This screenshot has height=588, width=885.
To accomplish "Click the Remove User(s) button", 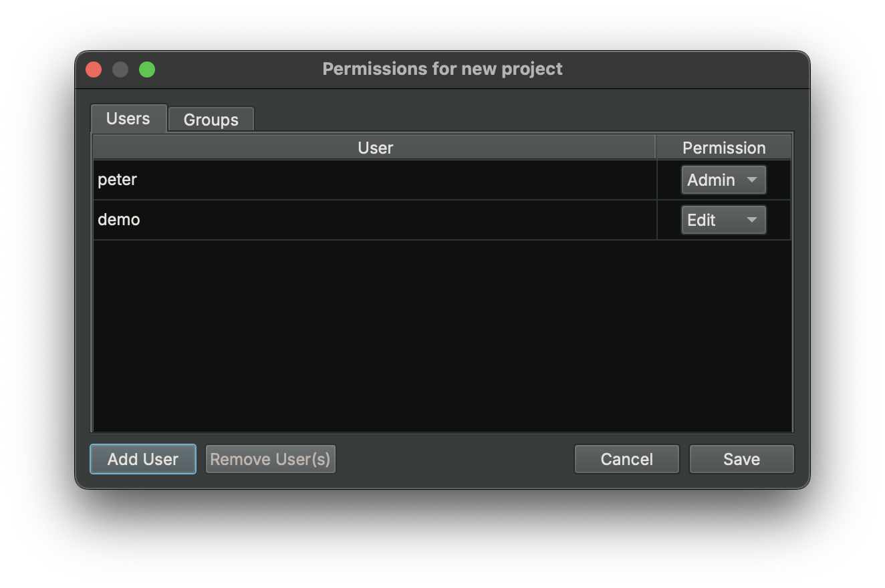I will click(270, 459).
